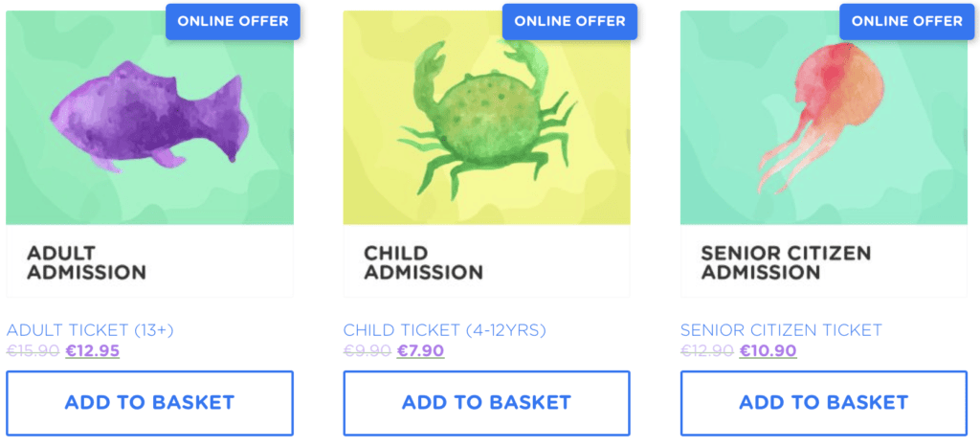Add the senior citizen ticket to basket
The height and width of the screenshot is (448, 980).
pos(823,402)
